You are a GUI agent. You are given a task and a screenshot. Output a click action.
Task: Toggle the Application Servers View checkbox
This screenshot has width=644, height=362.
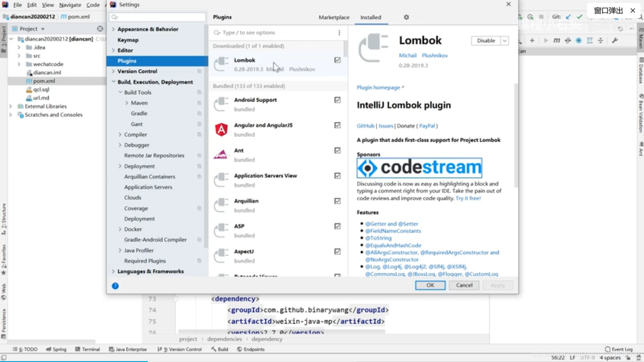tap(337, 176)
